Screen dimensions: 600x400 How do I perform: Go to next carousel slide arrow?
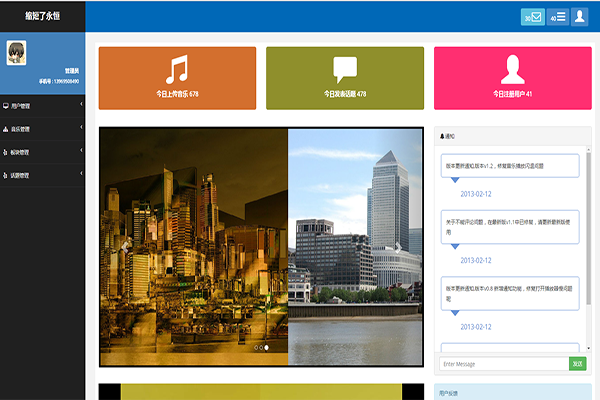[x=398, y=248]
